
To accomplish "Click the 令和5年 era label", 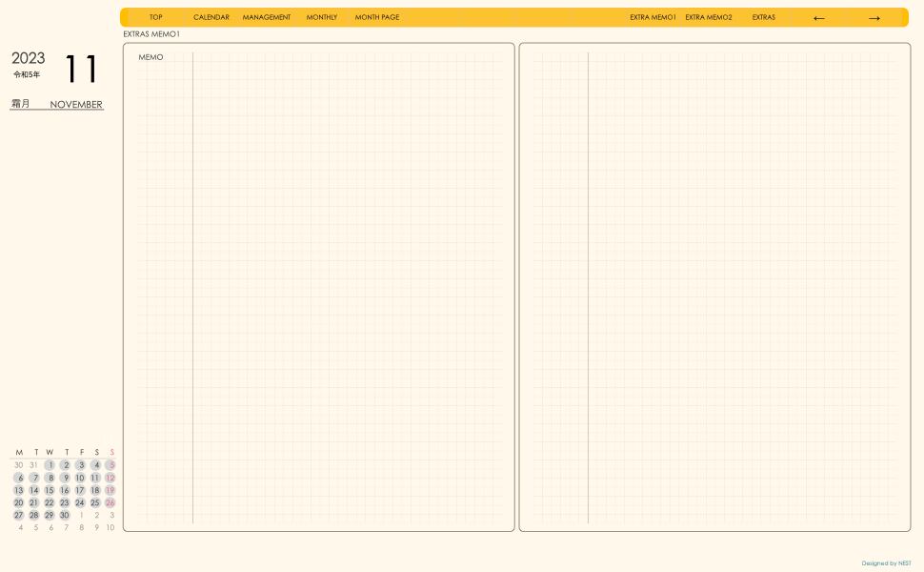I will coord(27,74).
